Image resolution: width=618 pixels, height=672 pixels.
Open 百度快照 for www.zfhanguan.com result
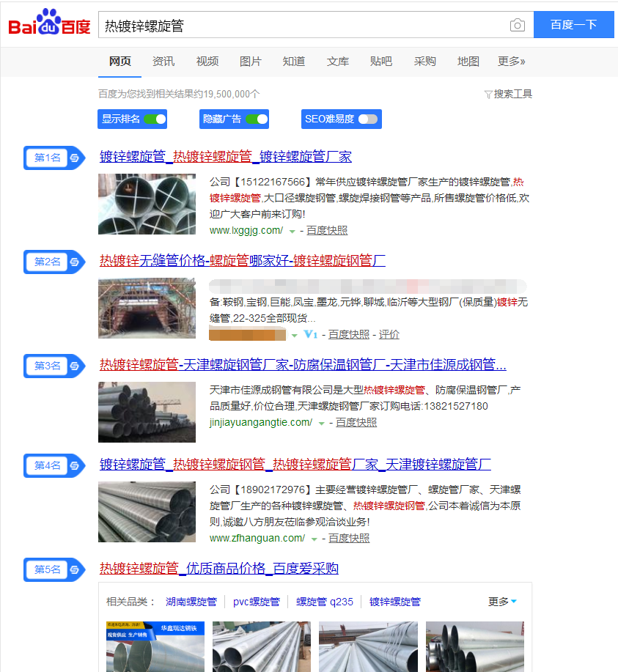pyautogui.click(x=349, y=539)
